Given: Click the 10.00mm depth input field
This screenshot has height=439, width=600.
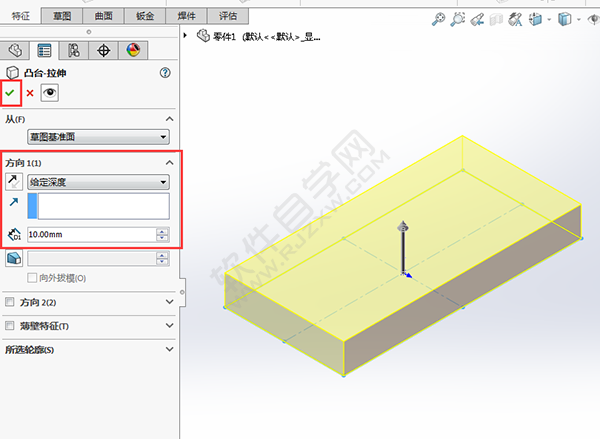Looking at the screenshot, I should [92, 234].
